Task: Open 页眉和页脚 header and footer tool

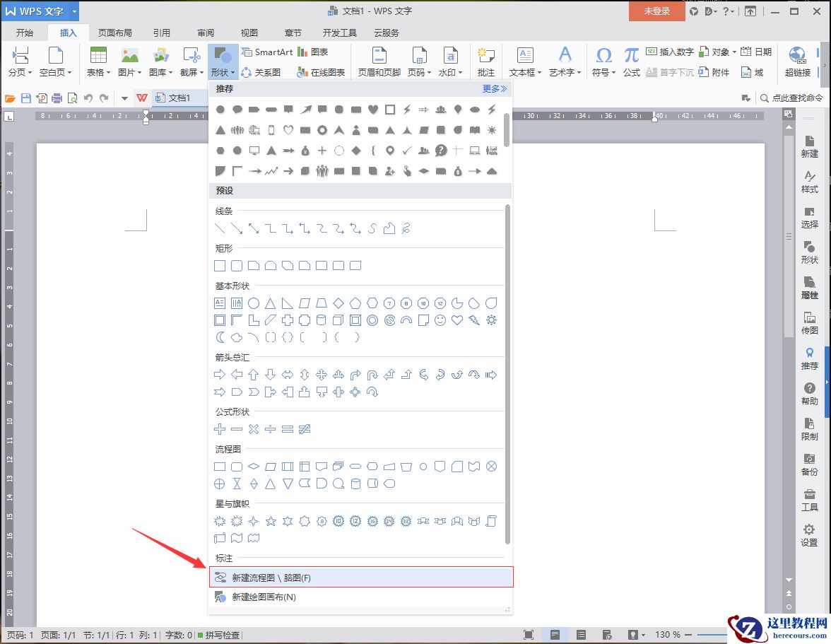Action: coord(379,61)
